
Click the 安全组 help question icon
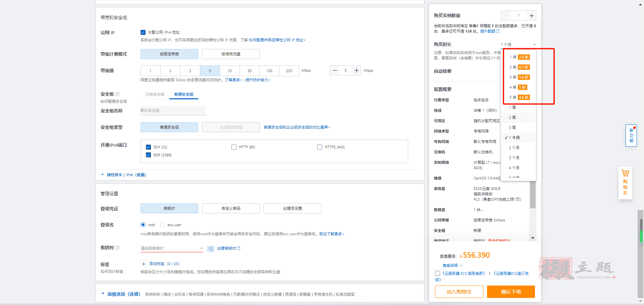click(117, 94)
